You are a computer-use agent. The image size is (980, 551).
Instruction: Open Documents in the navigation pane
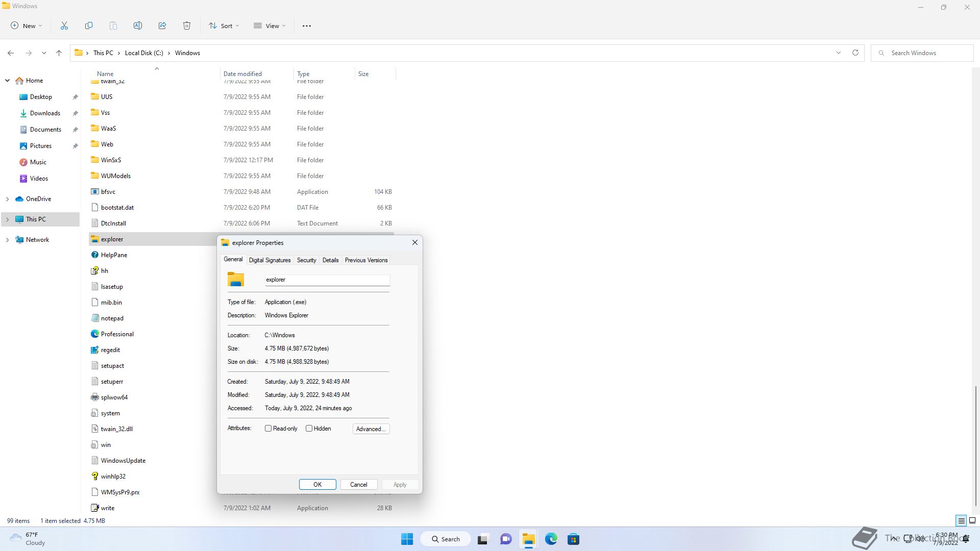click(45, 130)
